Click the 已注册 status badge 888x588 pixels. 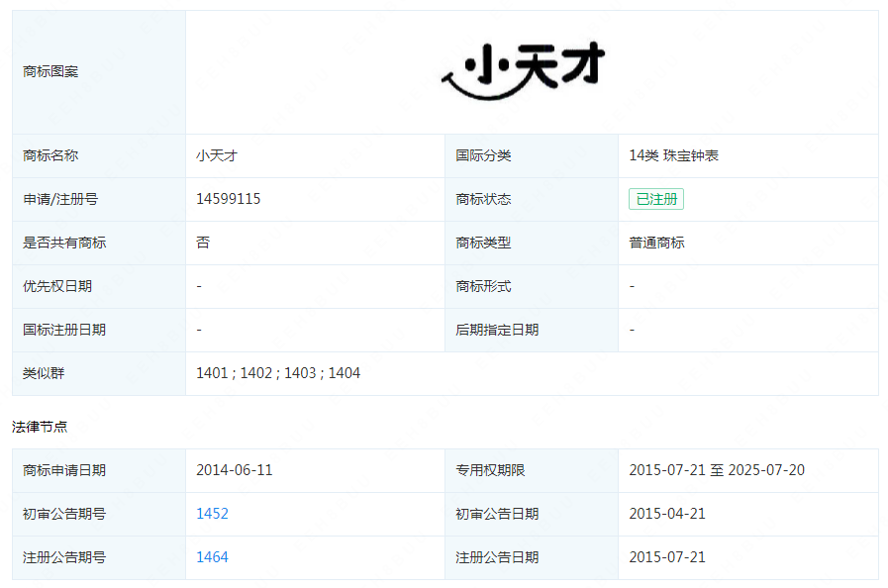pyautogui.click(x=655, y=199)
